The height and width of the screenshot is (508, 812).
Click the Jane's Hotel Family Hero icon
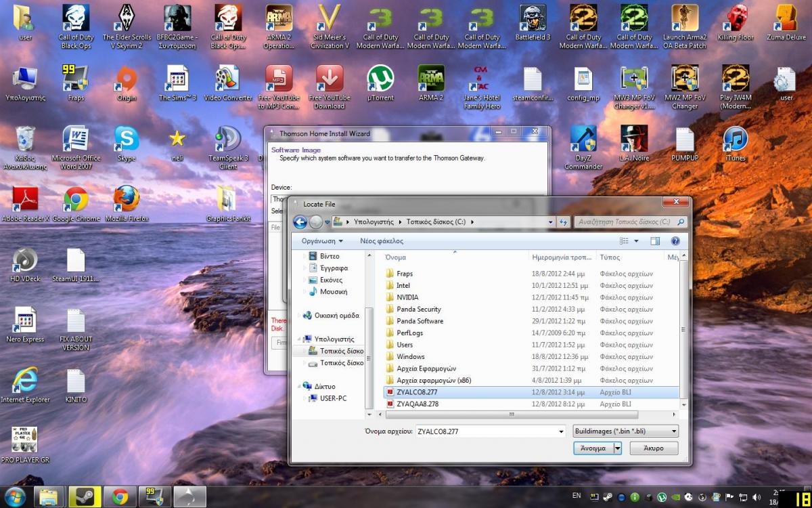(482, 87)
